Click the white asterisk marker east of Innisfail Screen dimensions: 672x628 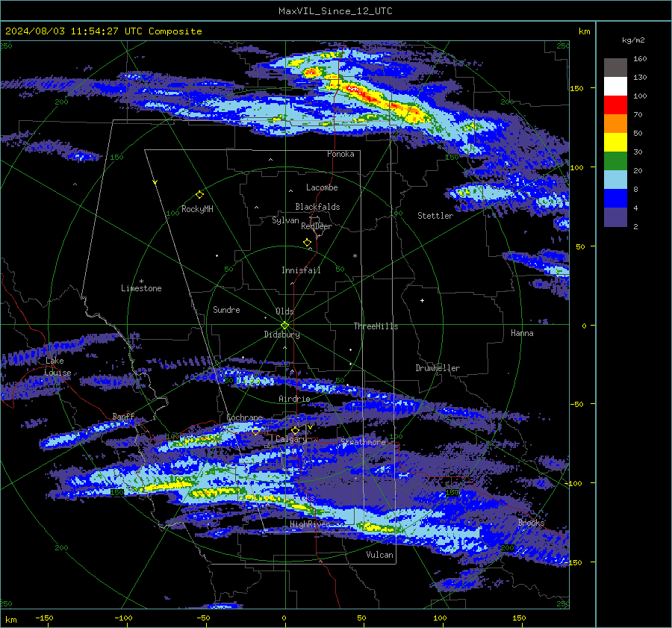coord(355,256)
